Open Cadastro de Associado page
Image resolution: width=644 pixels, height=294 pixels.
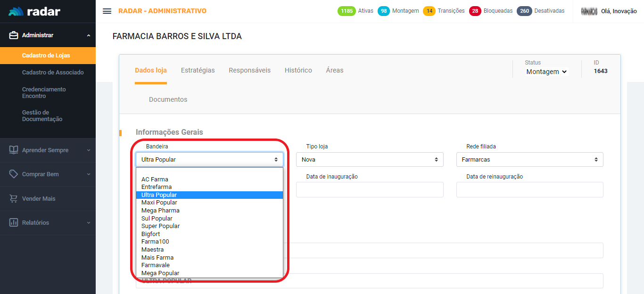53,73
